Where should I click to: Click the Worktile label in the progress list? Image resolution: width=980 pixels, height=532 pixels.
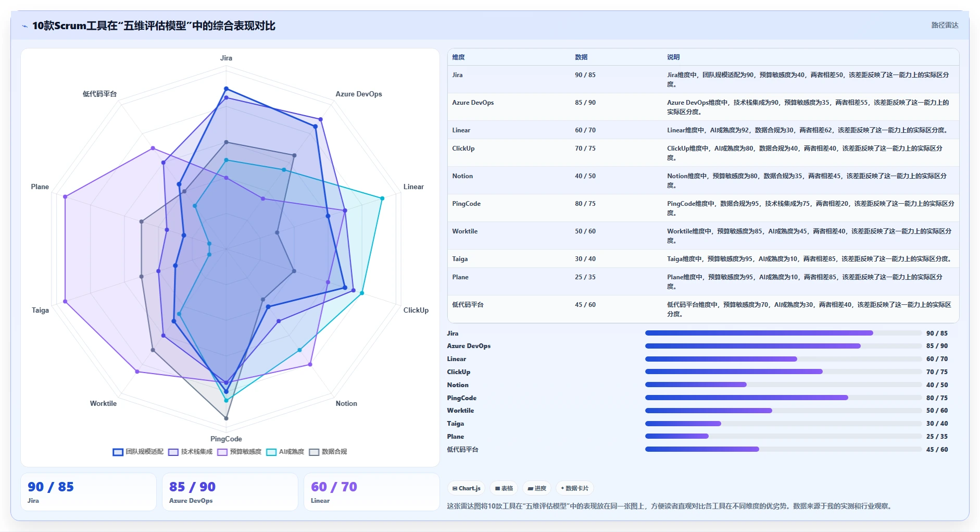[460, 411]
